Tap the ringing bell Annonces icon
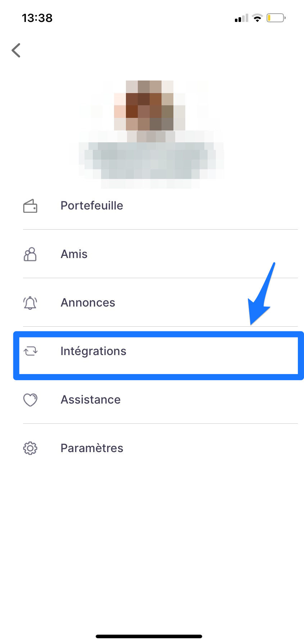Image resolution: width=304 pixels, height=644 pixels. [x=30, y=303]
